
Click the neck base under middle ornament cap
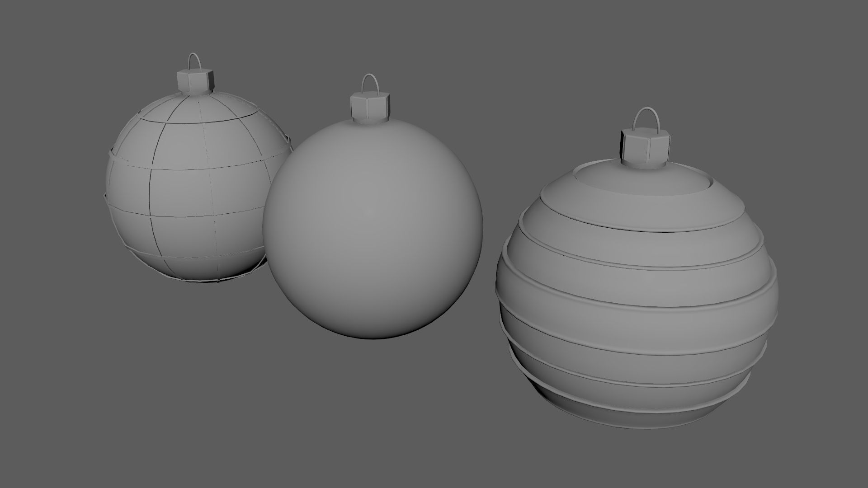pos(370,120)
